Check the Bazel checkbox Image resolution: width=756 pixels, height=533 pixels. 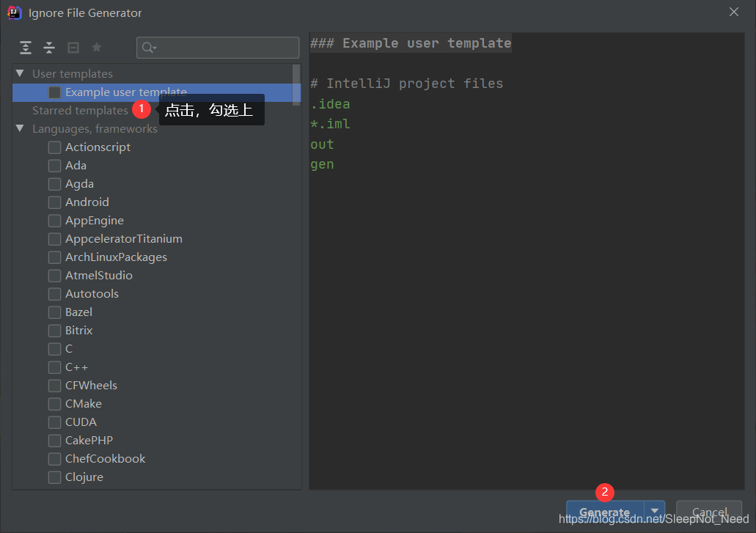pos(54,312)
